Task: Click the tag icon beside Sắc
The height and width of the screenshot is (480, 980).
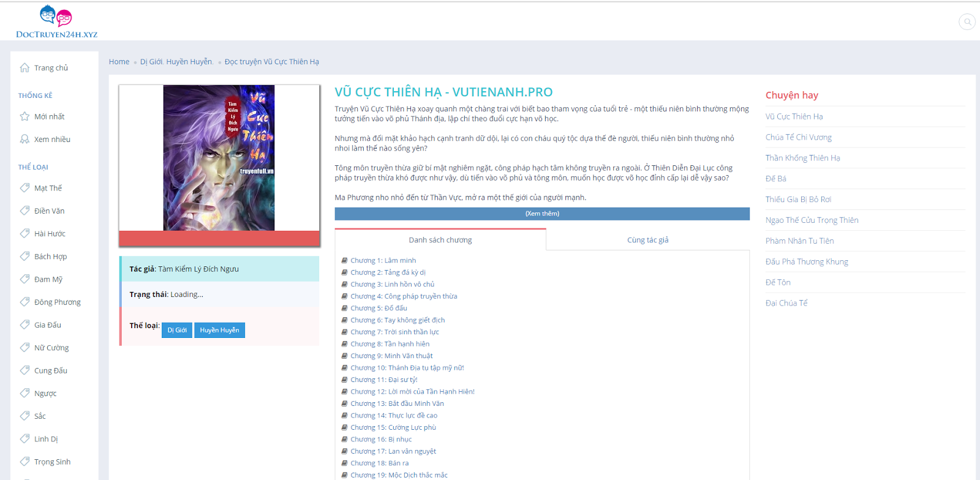Action: click(x=24, y=415)
